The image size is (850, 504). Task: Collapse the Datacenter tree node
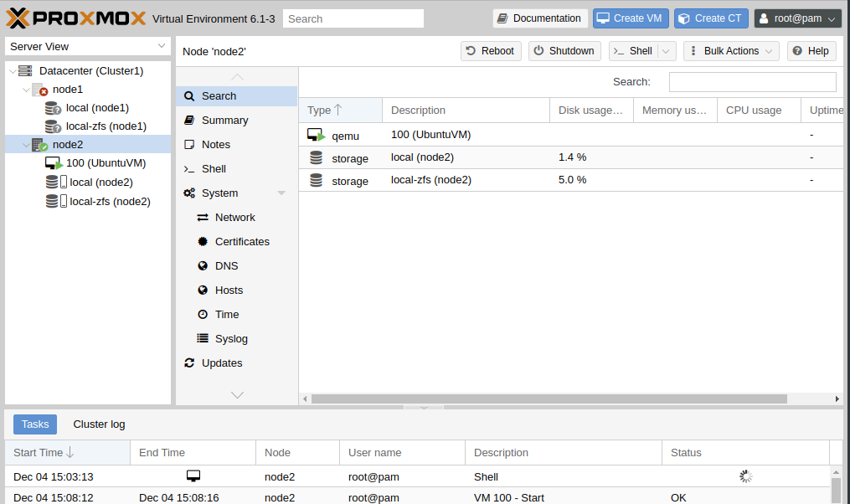13,71
